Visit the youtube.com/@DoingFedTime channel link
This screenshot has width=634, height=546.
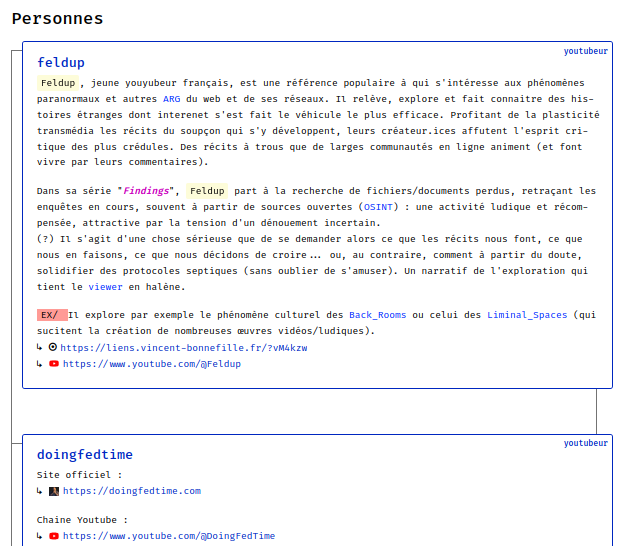click(169, 536)
